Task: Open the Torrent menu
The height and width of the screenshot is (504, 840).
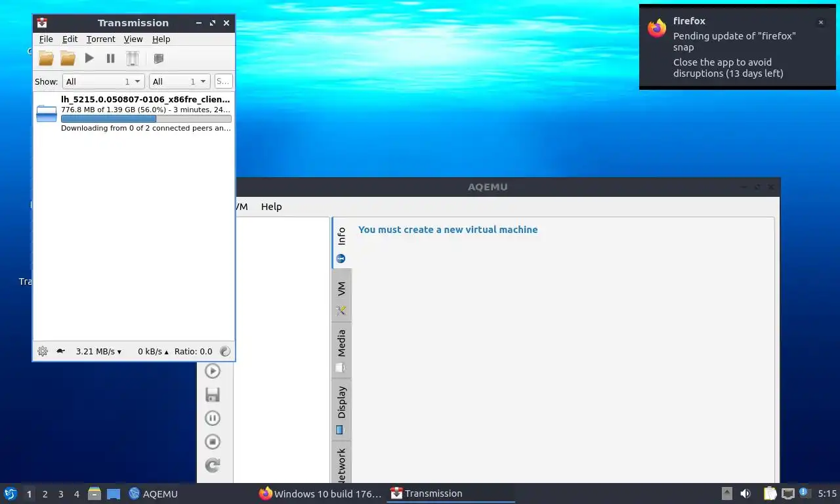Action: click(x=100, y=39)
